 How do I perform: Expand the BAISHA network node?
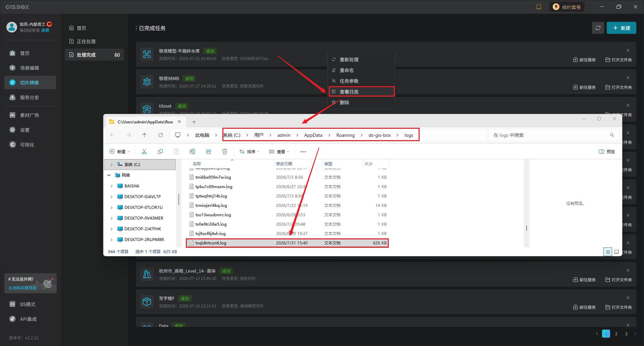pyautogui.click(x=111, y=186)
